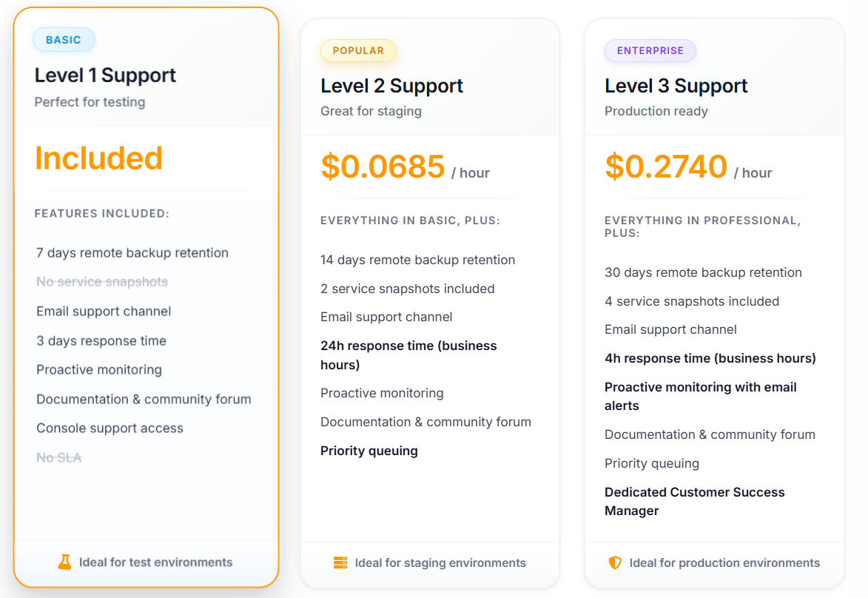The image size is (868, 598).
Task: Select the BASIC badge
Action: click(64, 40)
